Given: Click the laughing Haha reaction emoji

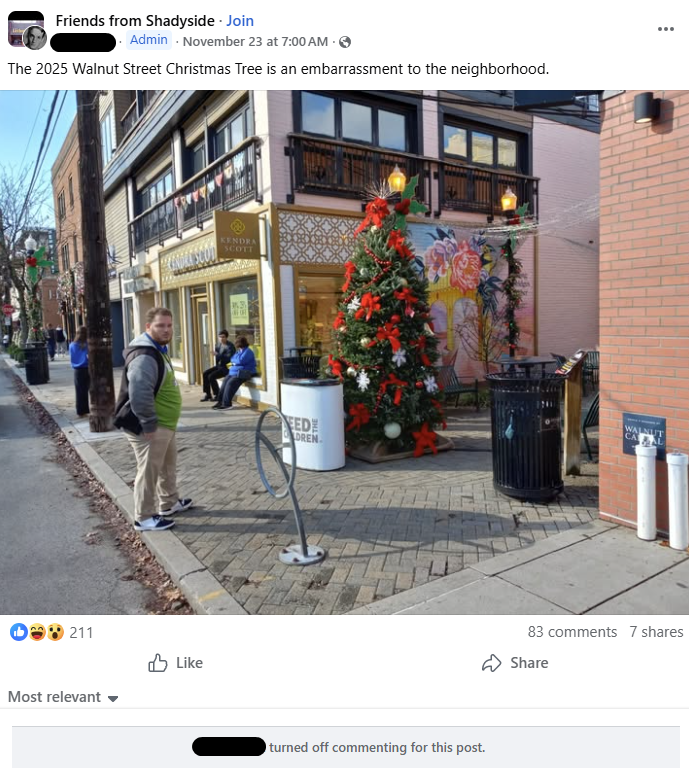Looking at the screenshot, I should point(37,632).
